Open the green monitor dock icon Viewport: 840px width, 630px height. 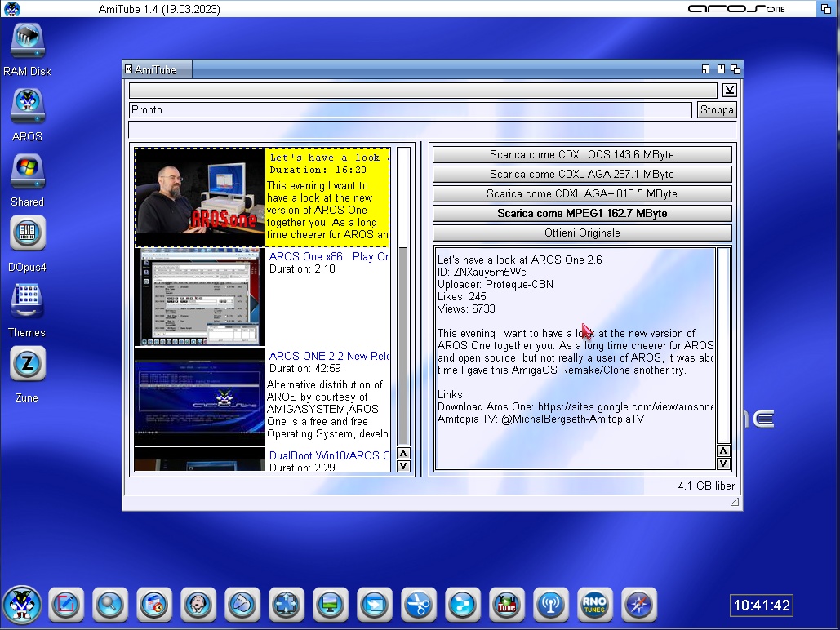(331, 605)
